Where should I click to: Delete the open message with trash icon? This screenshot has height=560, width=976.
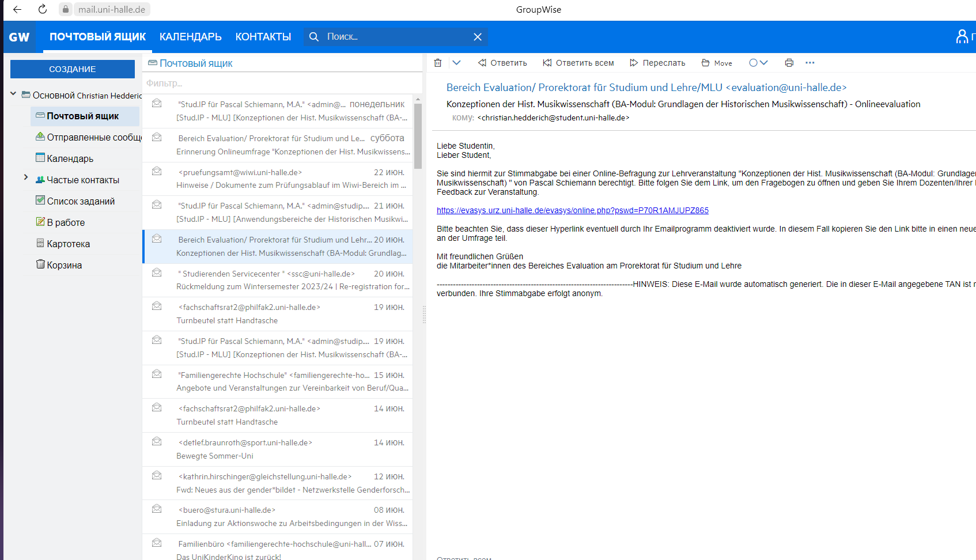point(438,63)
